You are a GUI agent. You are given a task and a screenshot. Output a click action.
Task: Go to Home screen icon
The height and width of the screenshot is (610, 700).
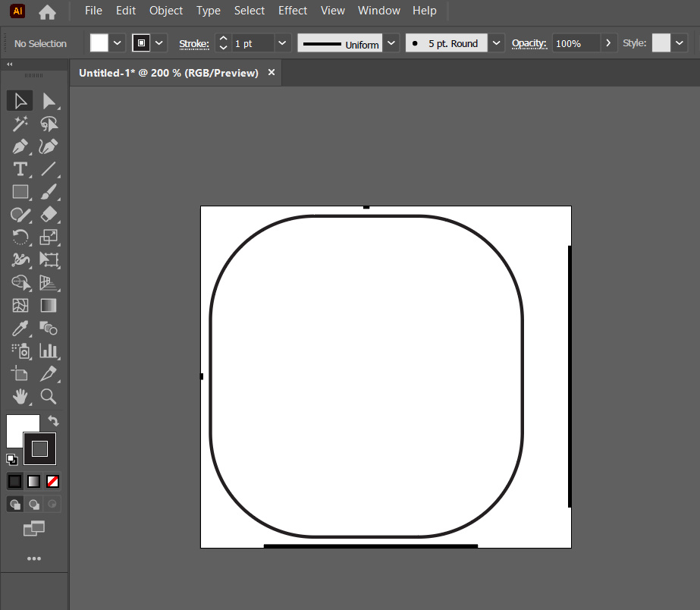pos(47,11)
